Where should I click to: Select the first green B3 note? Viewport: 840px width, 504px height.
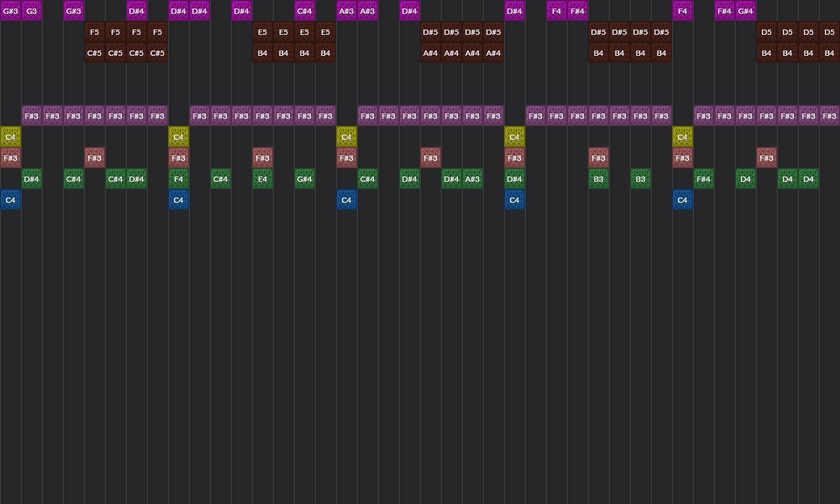[x=598, y=178]
